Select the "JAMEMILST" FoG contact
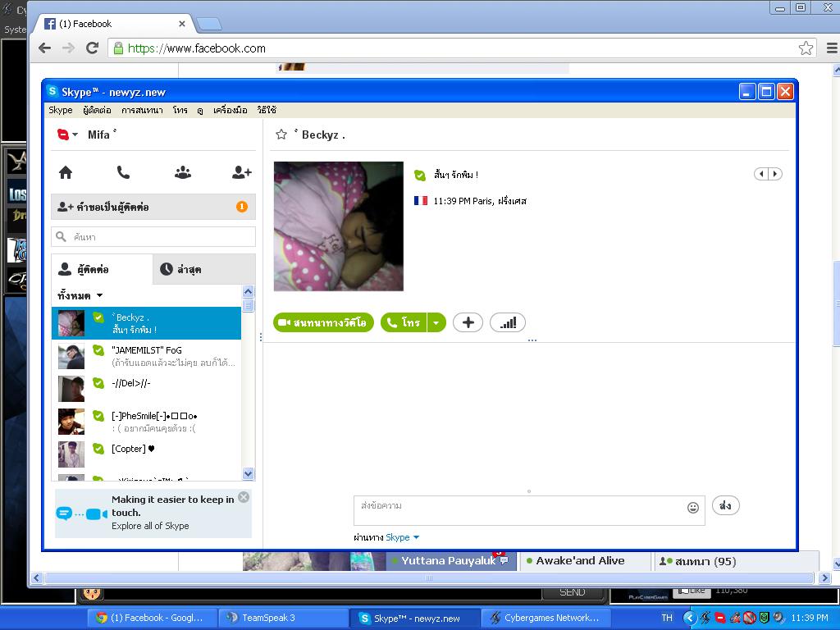The height and width of the screenshot is (630, 840). (x=146, y=356)
